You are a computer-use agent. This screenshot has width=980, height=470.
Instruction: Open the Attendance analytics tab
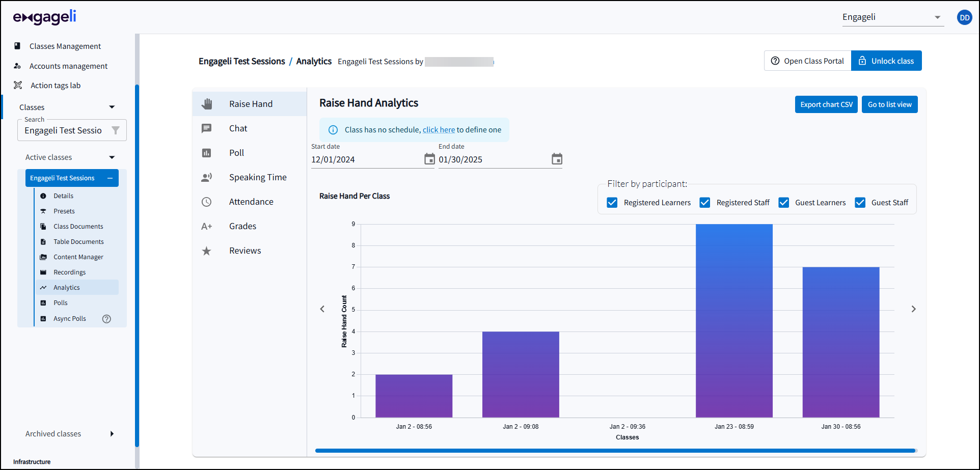[x=250, y=202]
